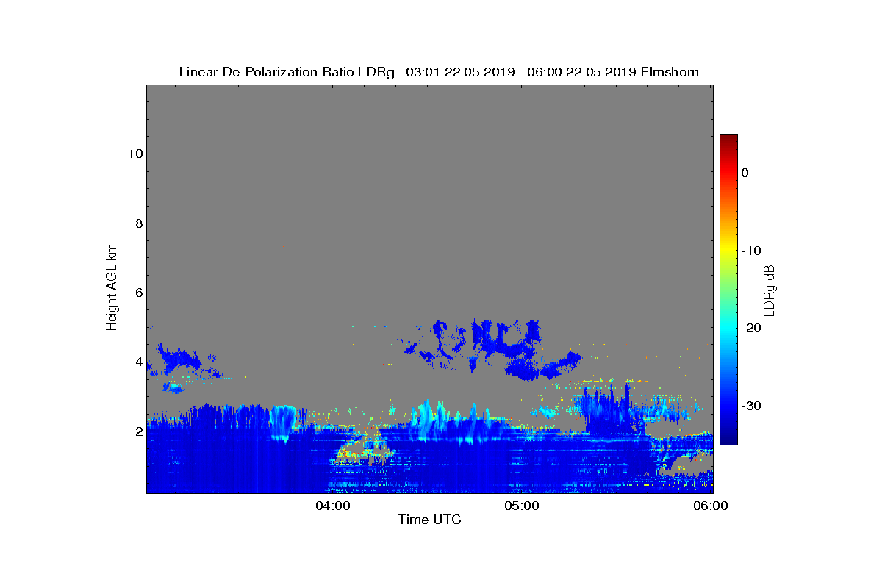Click the colorbar tick label '0'
The height and width of the screenshot is (588, 882).
pyautogui.click(x=745, y=173)
